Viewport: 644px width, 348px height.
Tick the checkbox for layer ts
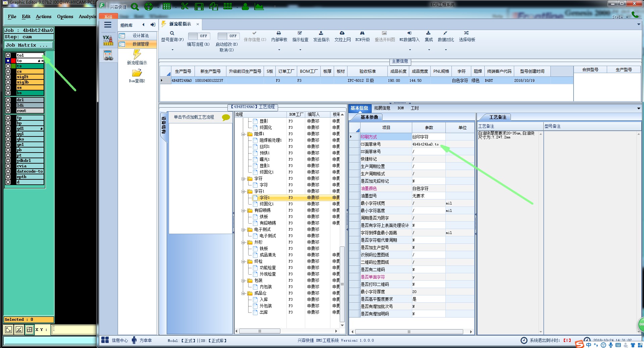(x=8, y=66)
